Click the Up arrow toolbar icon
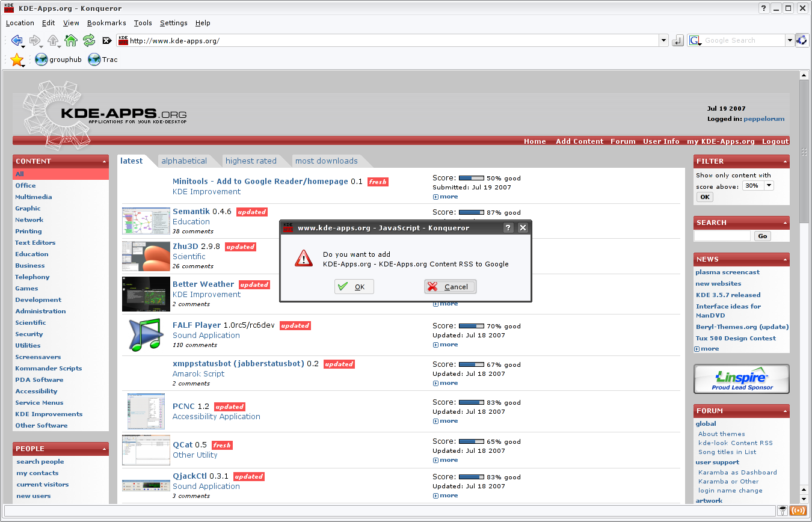Image resolution: width=812 pixels, height=522 pixels. point(53,40)
